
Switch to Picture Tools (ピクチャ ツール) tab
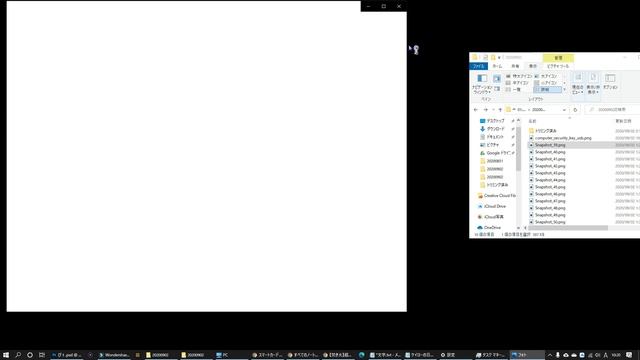coord(558,66)
